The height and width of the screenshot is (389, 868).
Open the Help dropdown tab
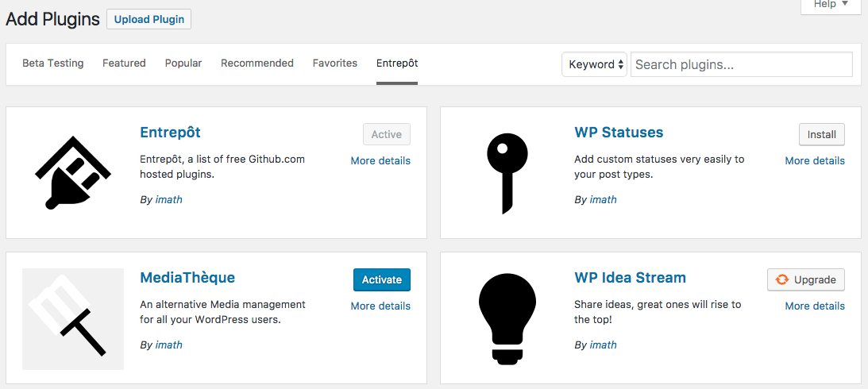(831, 5)
